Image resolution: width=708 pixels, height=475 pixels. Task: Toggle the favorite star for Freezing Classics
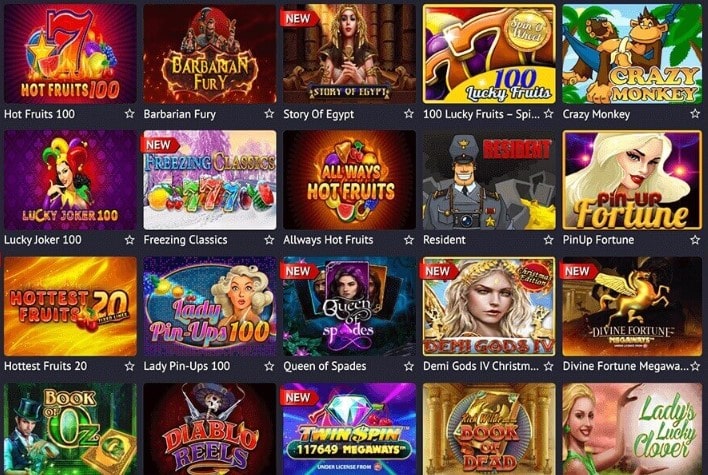point(269,240)
